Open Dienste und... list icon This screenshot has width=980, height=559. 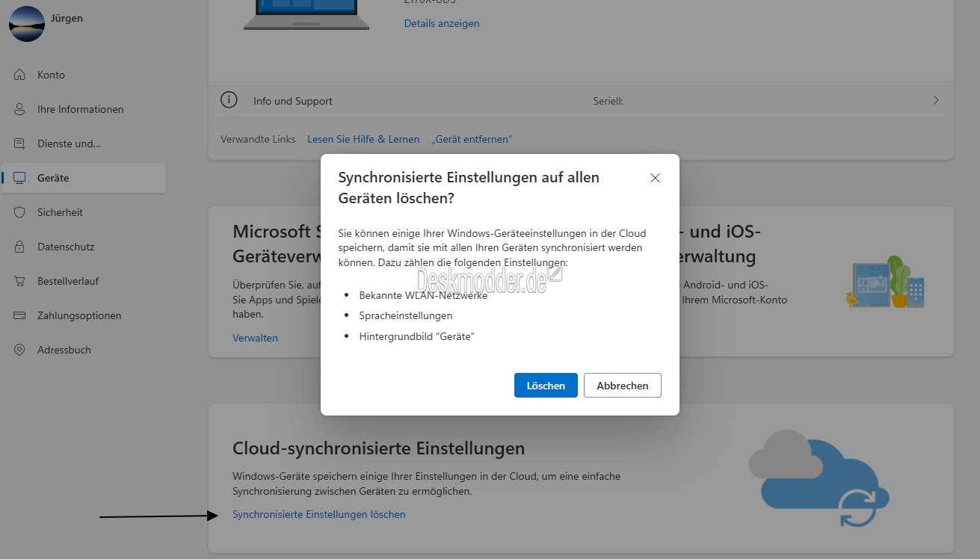coord(20,143)
